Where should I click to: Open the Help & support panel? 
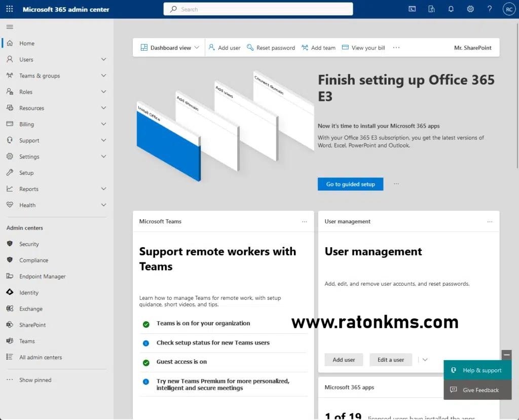pos(477,370)
